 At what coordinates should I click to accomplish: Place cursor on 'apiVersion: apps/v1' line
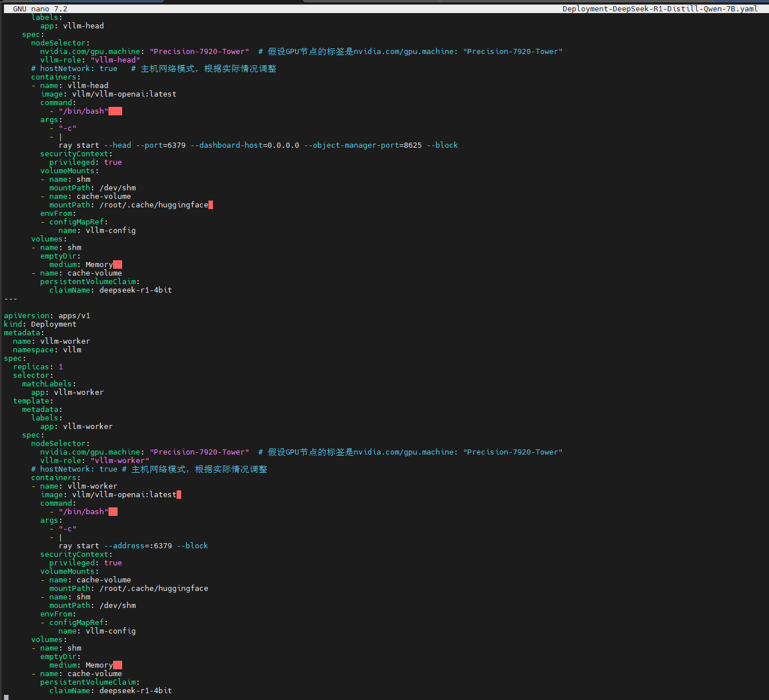pos(47,315)
